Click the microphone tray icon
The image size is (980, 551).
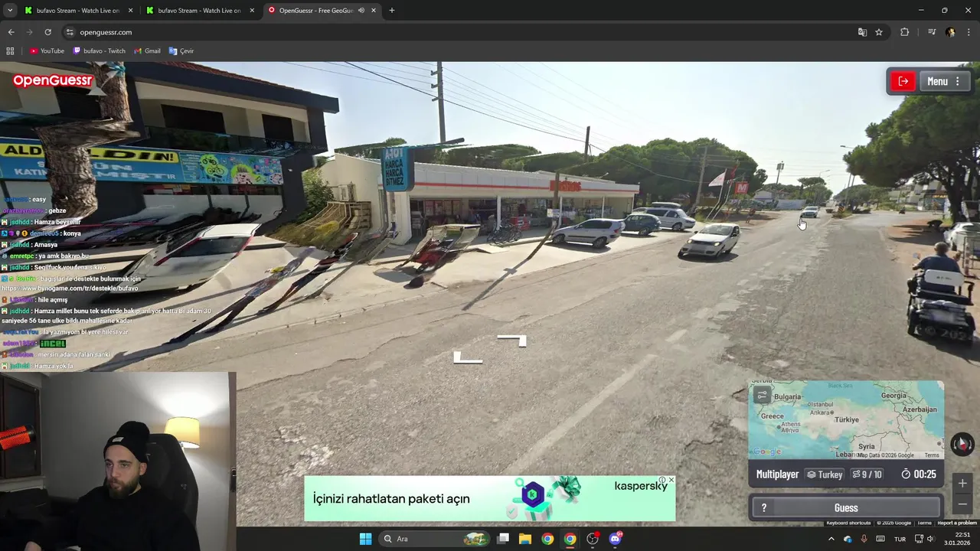(x=864, y=539)
